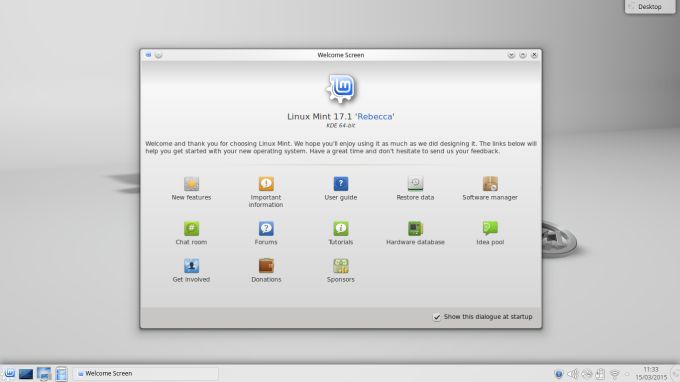Open the device notifier tray icon

pyautogui.click(x=601, y=374)
